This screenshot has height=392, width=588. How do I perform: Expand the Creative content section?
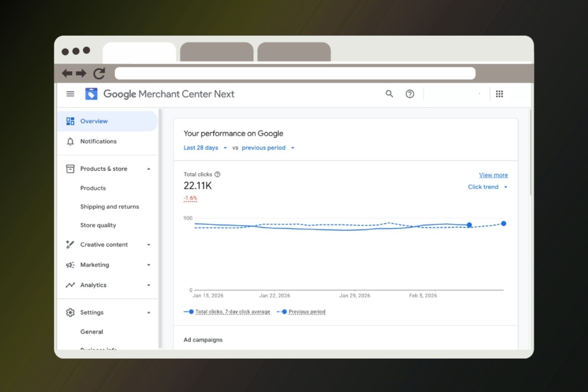pos(148,245)
